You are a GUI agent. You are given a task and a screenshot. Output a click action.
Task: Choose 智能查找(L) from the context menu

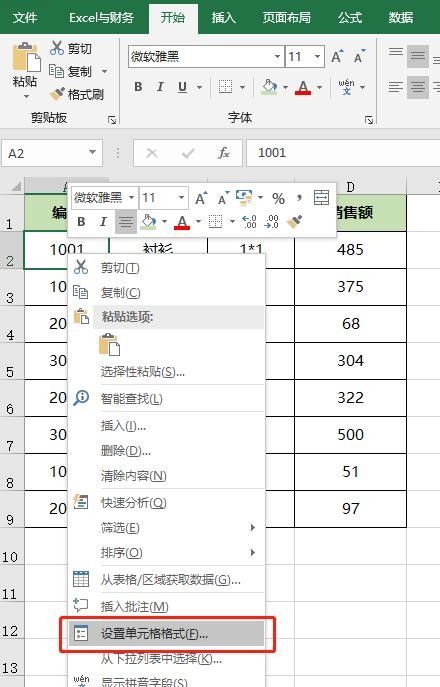tap(167, 398)
